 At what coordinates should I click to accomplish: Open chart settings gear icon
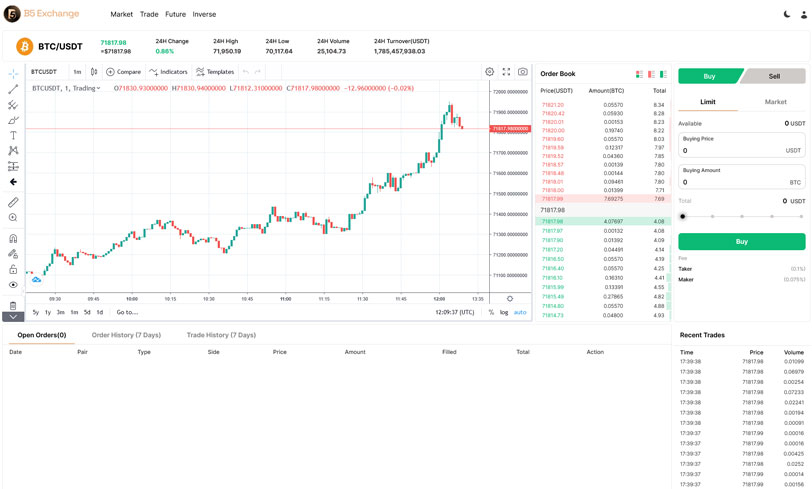tap(489, 72)
